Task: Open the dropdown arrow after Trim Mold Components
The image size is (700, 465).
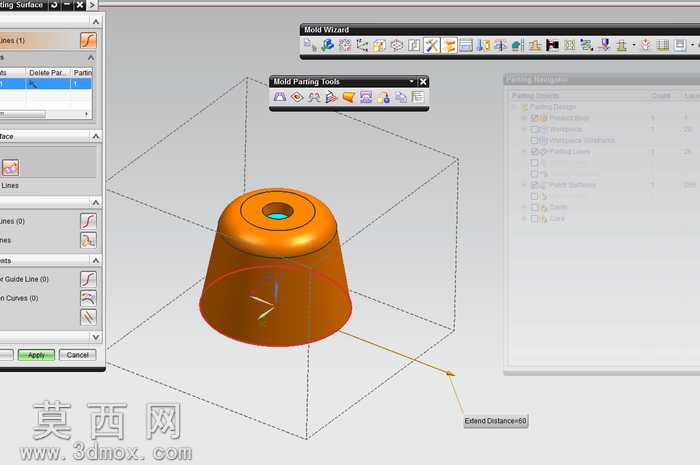Action: coord(634,45)
